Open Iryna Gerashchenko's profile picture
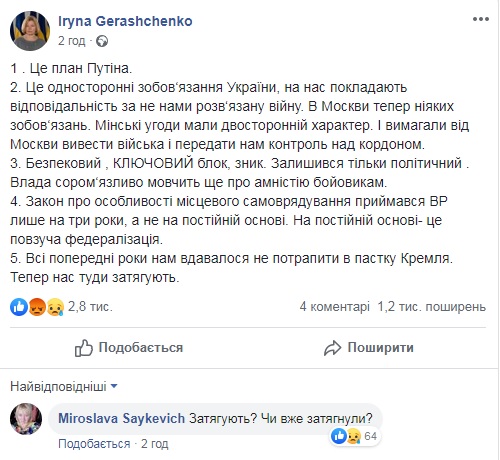 30,31
